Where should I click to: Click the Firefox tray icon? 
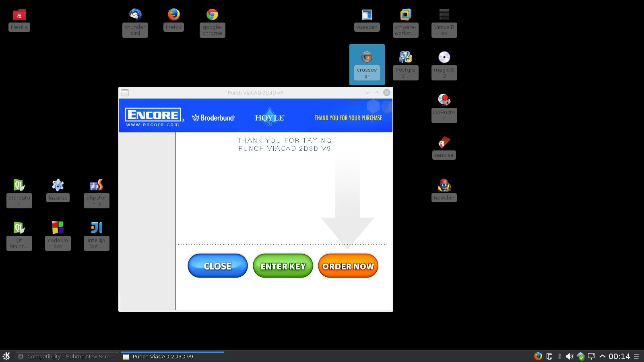[x=538, y=356]
